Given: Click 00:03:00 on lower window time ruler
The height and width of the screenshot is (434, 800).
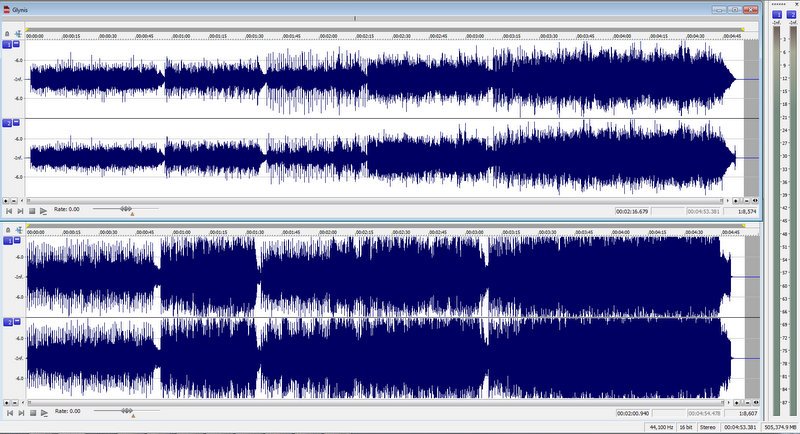Looking at the screenshot, I should coord(474,232).
